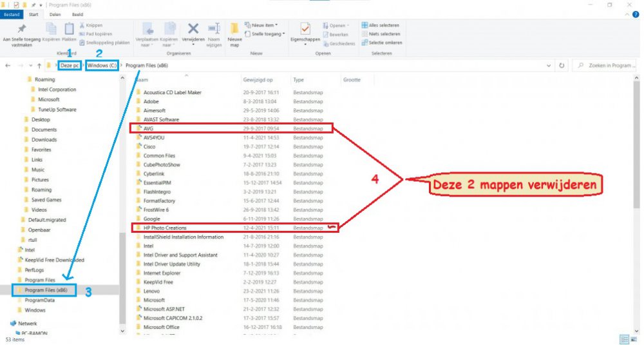Open the Nieuw item dropdown
Viewport: 644px width, 345px height.
(x=265, y=25)
